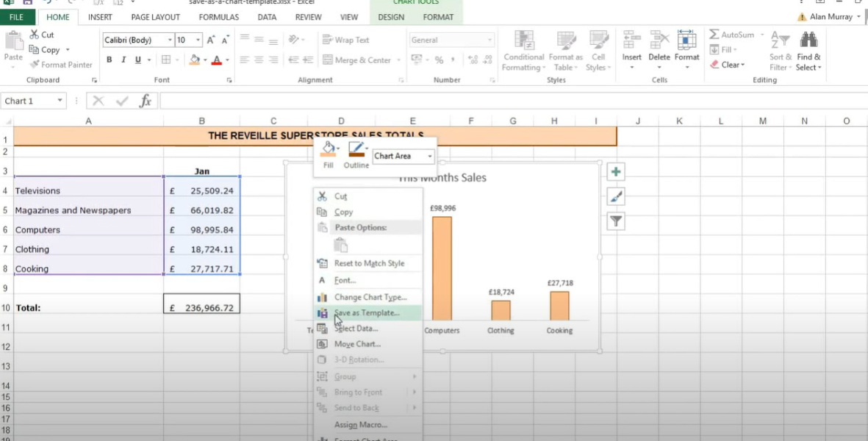Choose Font... from the context menu
Image resolution: width=868 pixels, height=441 pixels.
pyautogui.click(x=367, y=281)
